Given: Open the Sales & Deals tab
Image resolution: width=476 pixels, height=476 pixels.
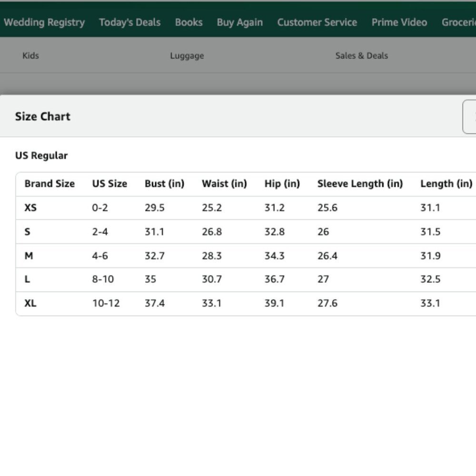Looking at the screenshot, I should [x=361, y=56].
